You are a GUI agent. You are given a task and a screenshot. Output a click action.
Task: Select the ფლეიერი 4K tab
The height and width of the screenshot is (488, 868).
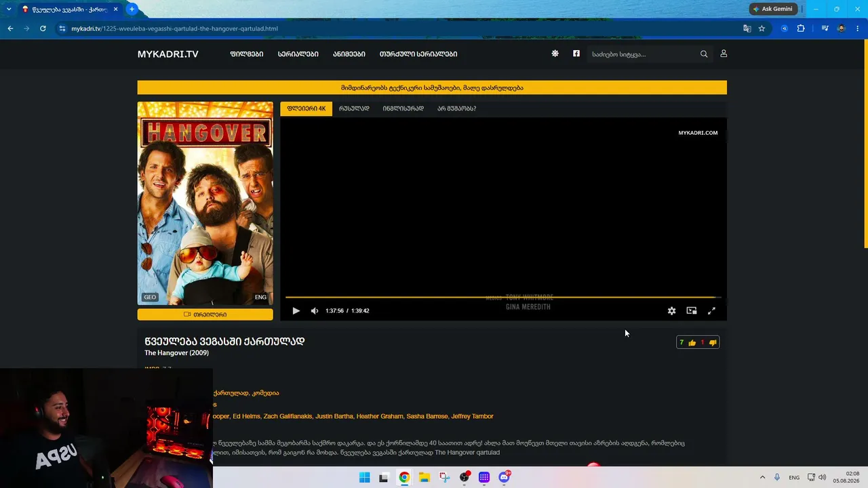307,108
